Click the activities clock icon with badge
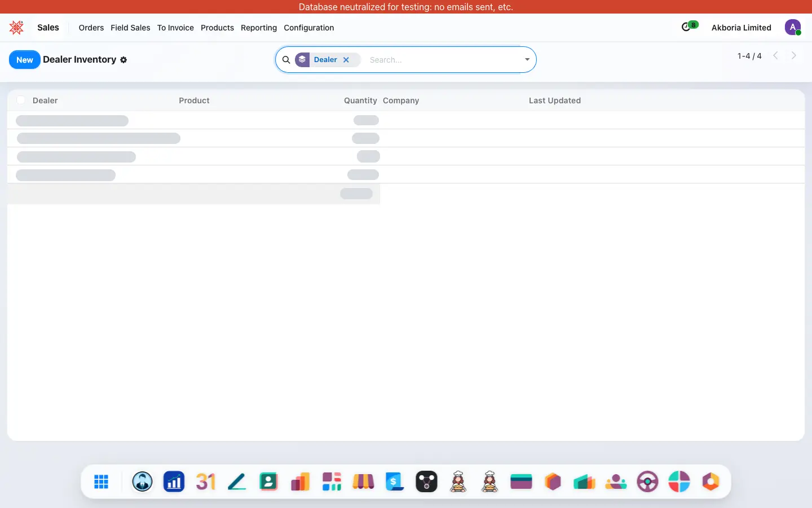The height and width of the screenshot is (508, 812). tap(689, 27)
